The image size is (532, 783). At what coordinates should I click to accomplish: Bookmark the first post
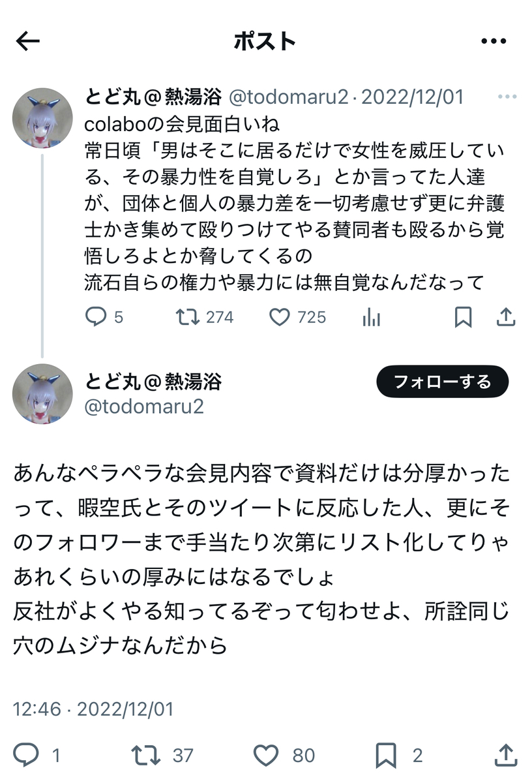tap(463, 317)
